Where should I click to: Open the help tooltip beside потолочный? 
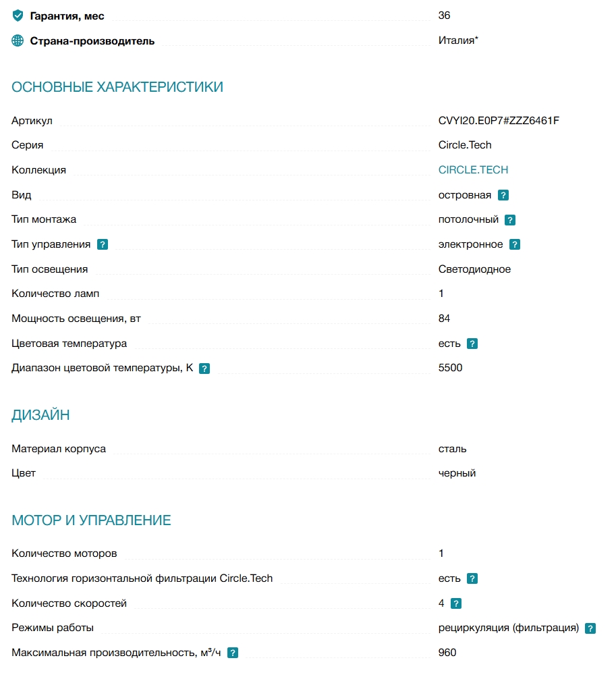(x=510, y=220)
